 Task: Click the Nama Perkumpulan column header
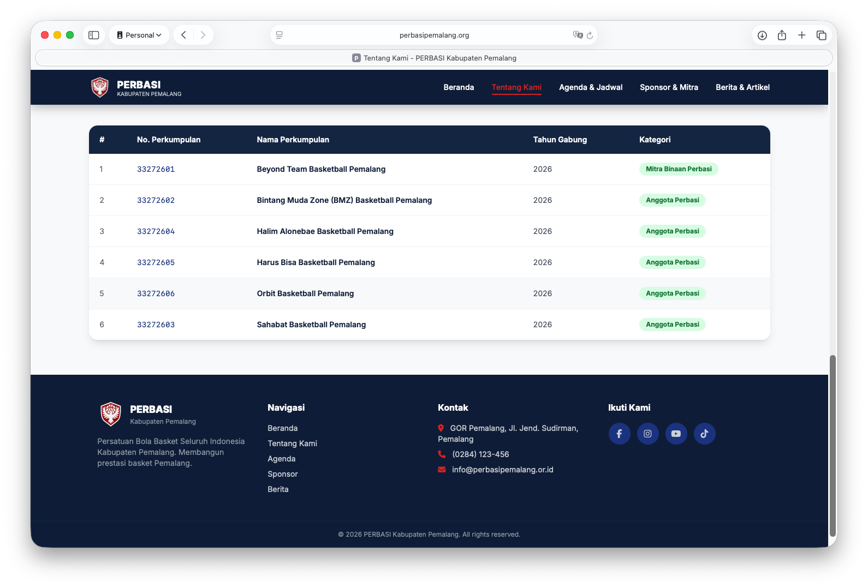point(293,140)
